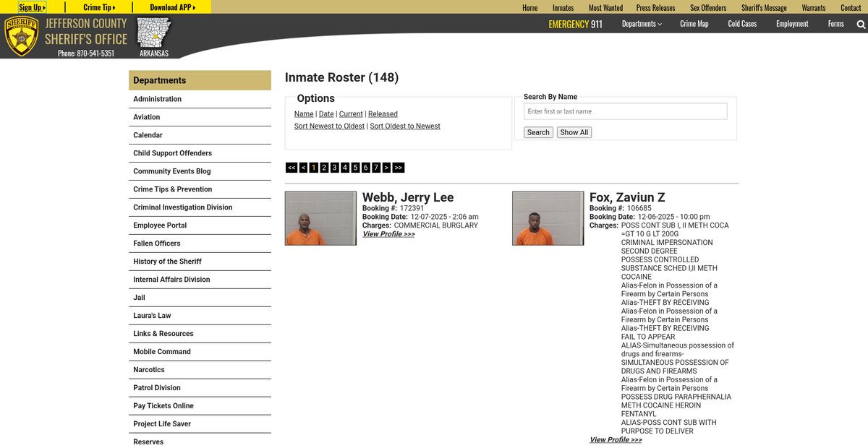The height and width of the screenshot is (448, 868).
Task: Click Zaviun Z Fox's mugshot thumbnail
Action: [x=548, y=218]
